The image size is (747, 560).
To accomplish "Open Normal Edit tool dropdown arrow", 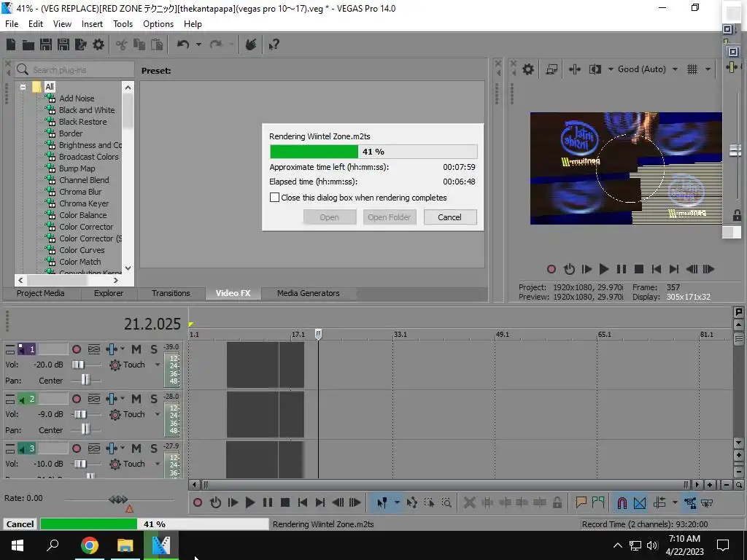I will click(396, 502).
